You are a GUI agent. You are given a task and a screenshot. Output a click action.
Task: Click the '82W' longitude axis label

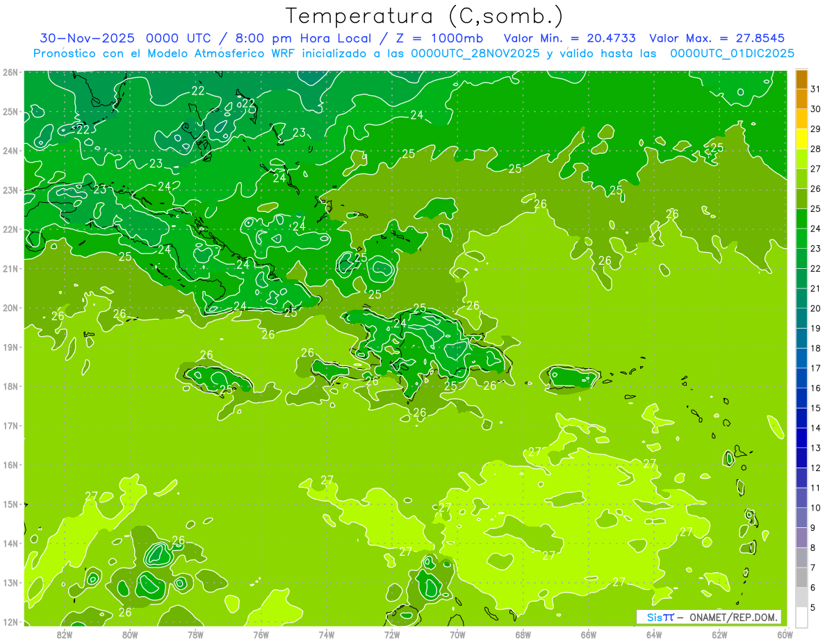64,634
